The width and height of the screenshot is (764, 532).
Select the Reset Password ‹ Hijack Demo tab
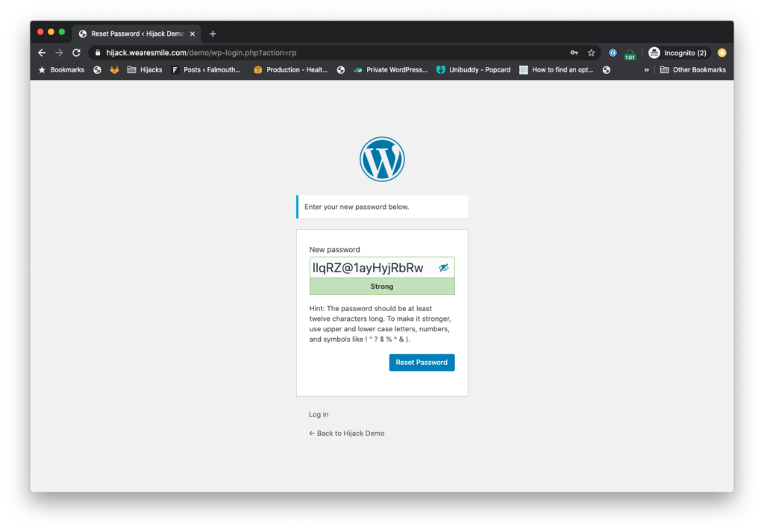tap(137, 34)
